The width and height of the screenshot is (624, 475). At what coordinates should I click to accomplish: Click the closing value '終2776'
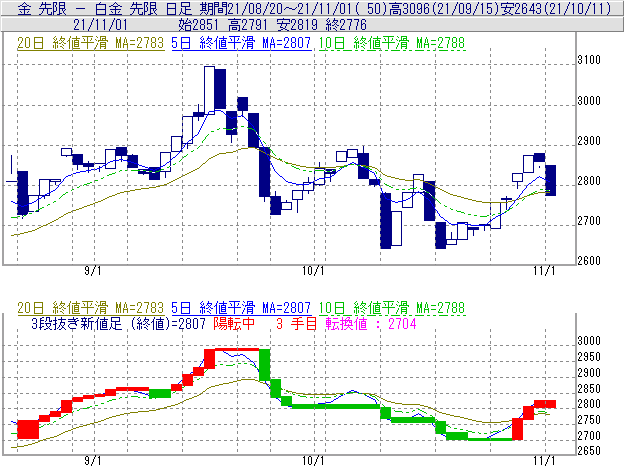pos(346,25)
